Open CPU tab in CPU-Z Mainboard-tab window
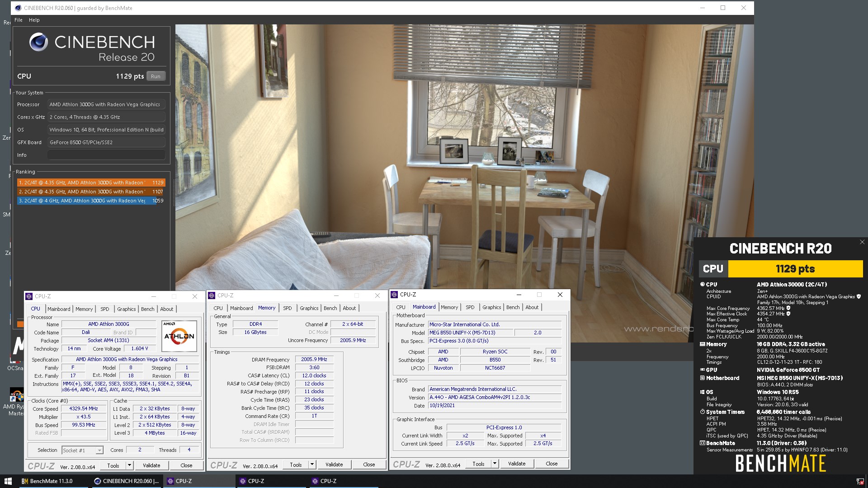 [x=401, y=307]
